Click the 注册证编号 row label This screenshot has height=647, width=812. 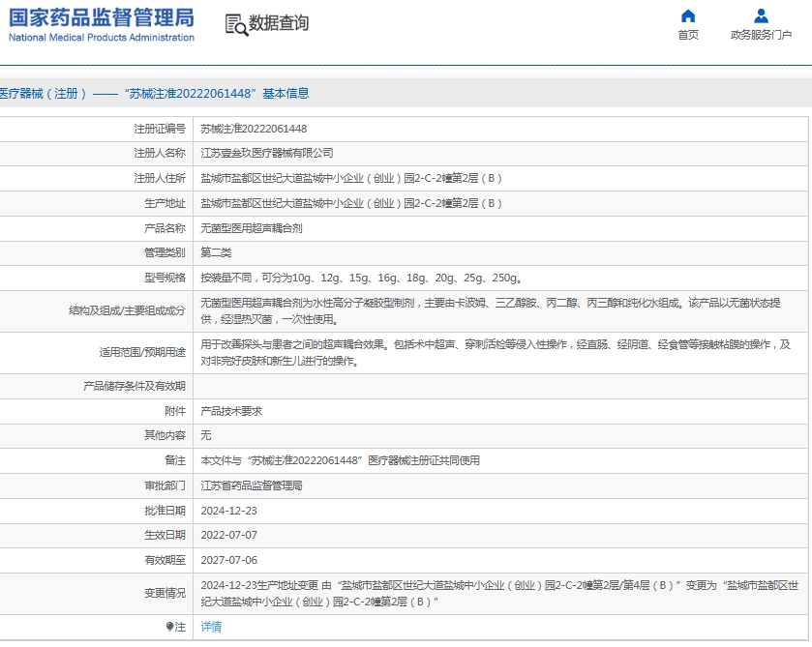pyautogui.click(x=160, y=129)
